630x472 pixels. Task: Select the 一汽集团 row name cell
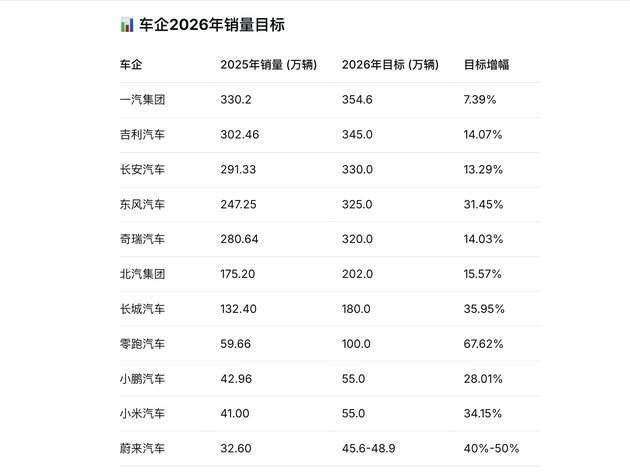142,100
